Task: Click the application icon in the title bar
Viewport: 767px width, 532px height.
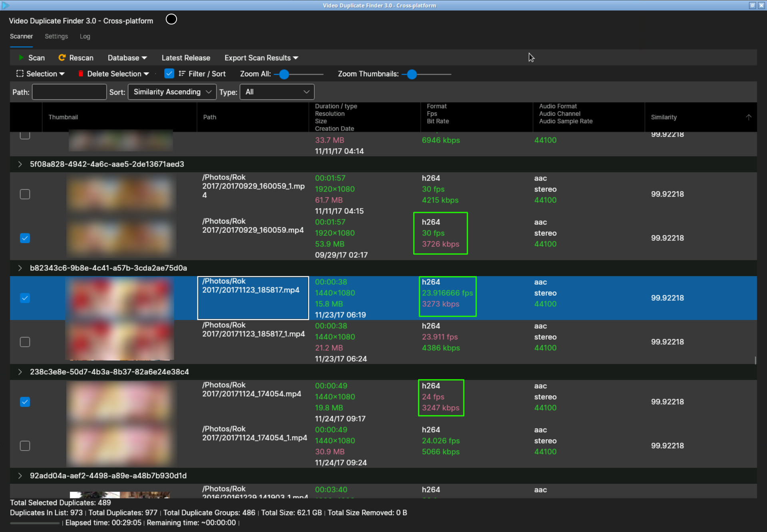Action: point(5,5)
